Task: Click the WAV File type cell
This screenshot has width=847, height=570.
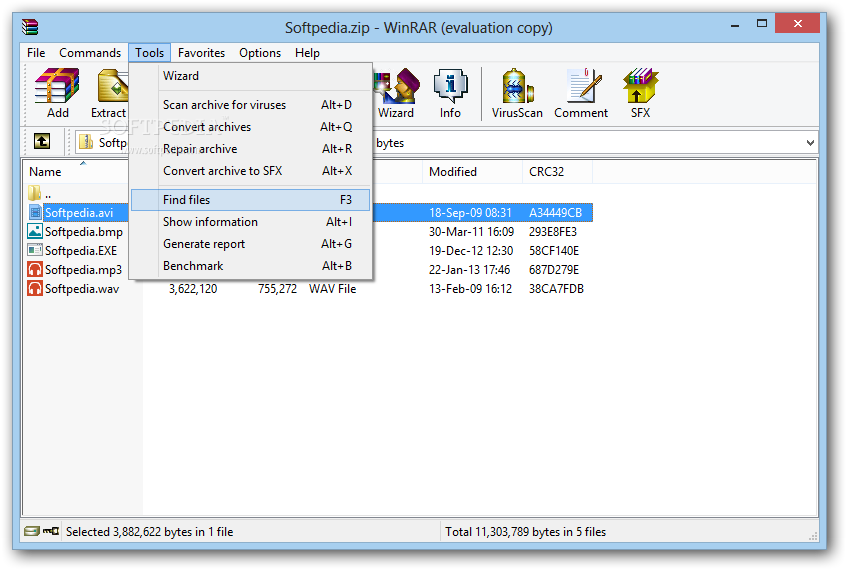Action: pyautogui.click(x=332, y=289)
